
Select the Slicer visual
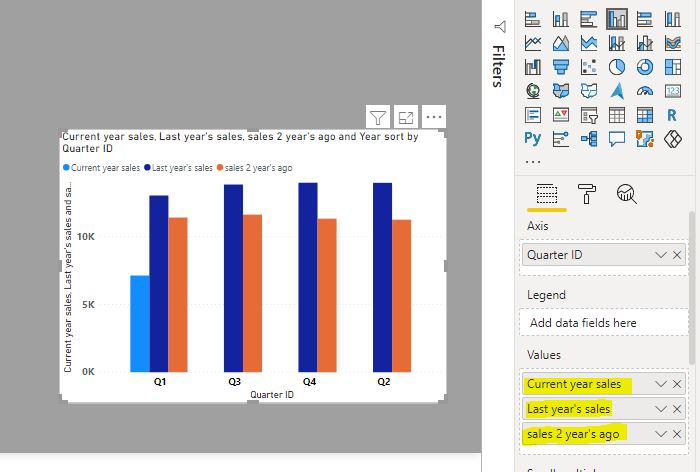click(589, 115)
